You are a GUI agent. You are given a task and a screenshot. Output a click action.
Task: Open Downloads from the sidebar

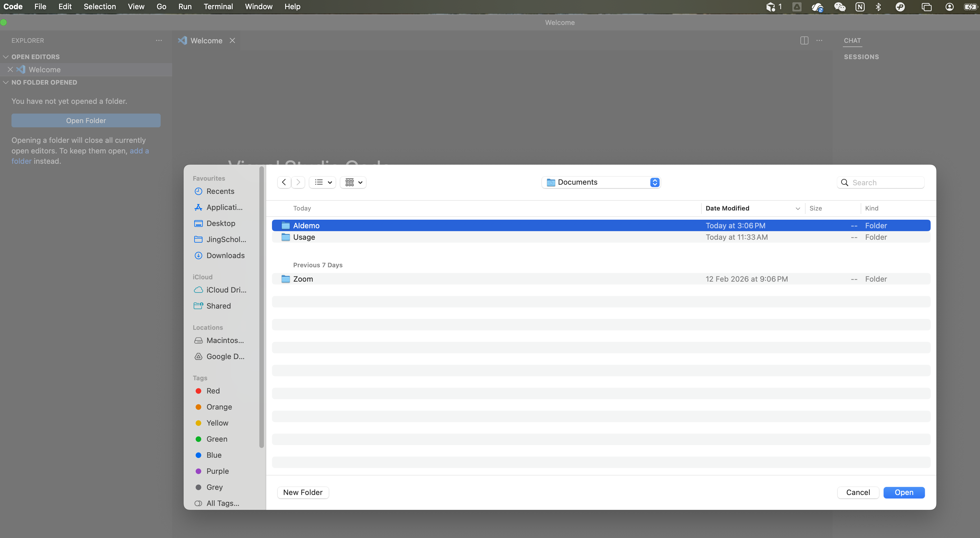(x=225, y=256)
